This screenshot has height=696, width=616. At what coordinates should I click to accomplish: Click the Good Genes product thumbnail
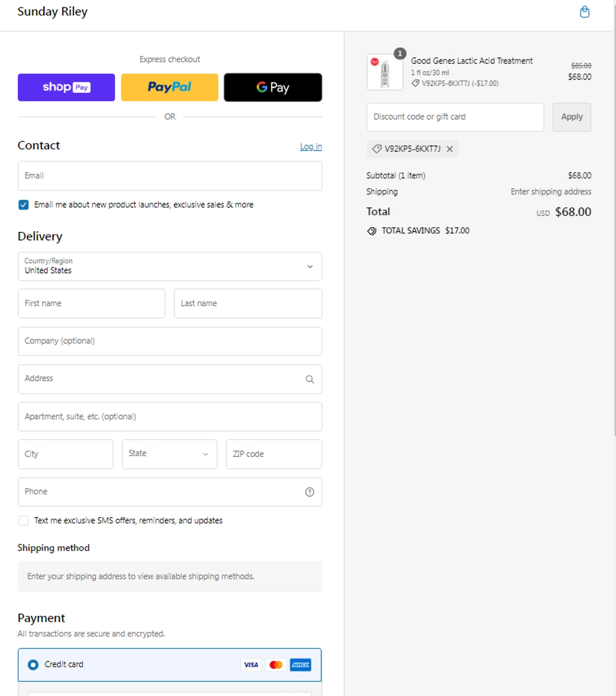click(385, 72)
